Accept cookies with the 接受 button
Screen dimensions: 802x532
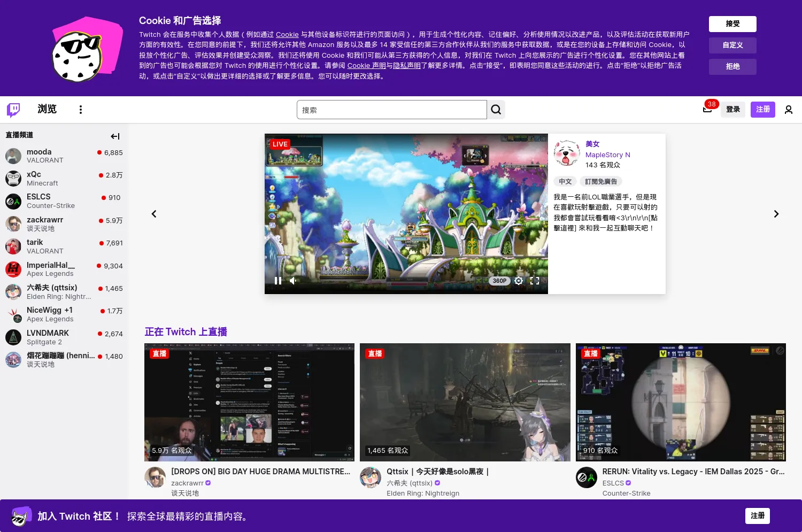(732, 24)
